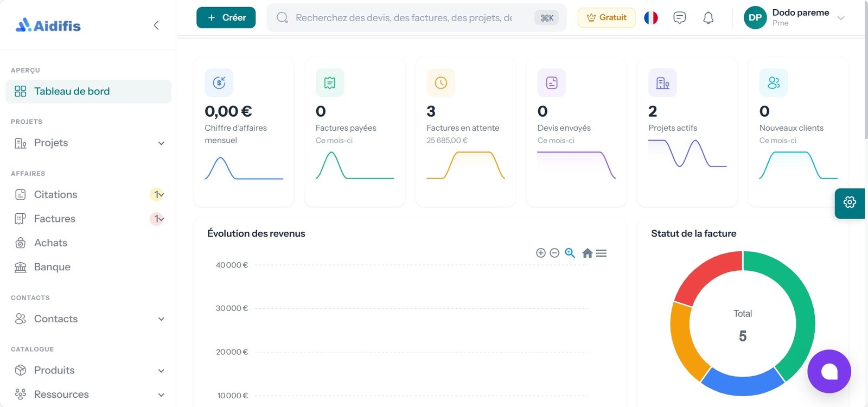
Task: Toggle the selection zoom magnifier tool
Action: (570, 253)
